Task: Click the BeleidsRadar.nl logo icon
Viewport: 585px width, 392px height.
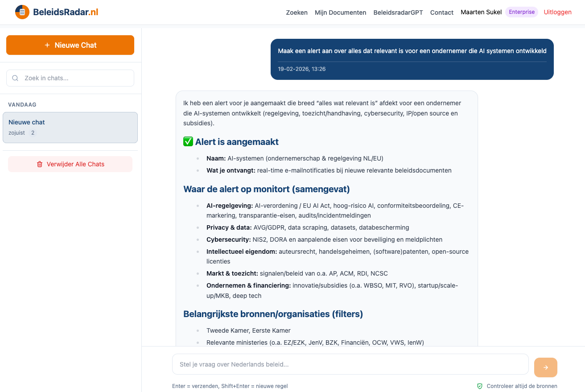Action: 22,12
